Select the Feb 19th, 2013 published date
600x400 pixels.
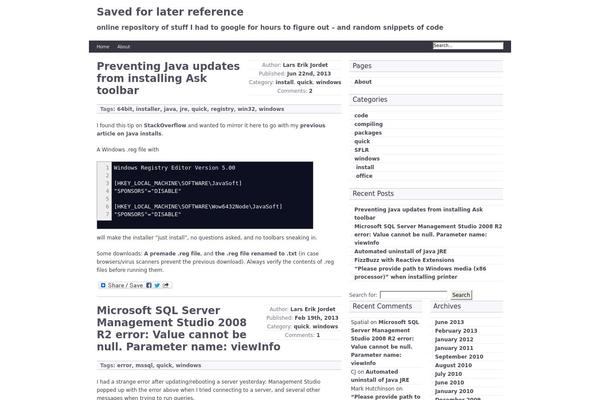click(x=316, y=318)
